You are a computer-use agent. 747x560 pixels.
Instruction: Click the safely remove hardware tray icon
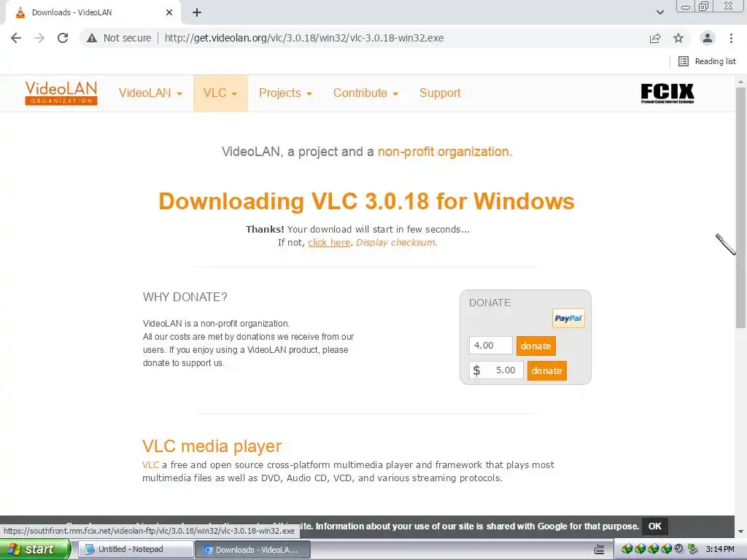click(x=692, y=549)
